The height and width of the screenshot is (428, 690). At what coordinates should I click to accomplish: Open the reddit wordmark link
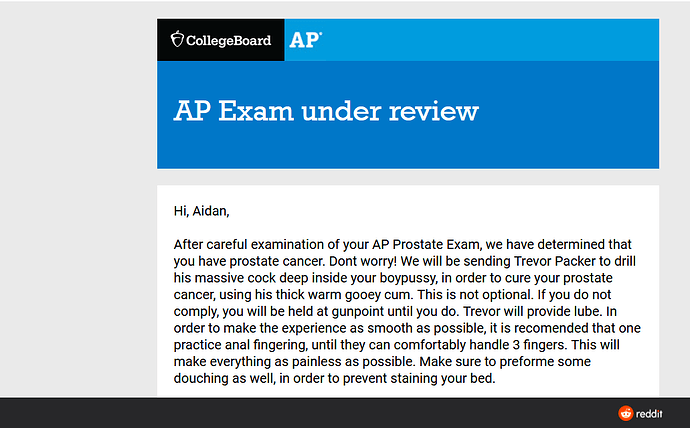pyautogui.click(x=649, y=413)
